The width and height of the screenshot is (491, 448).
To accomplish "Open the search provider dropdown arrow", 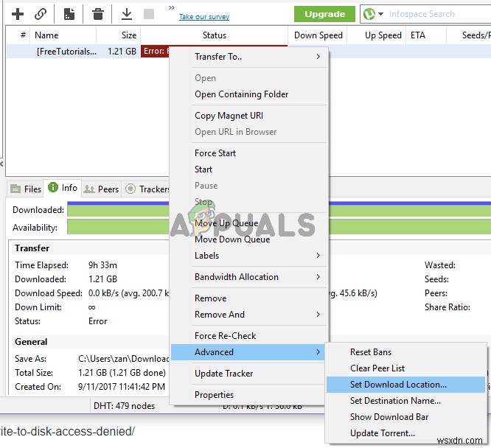I will [380, 14].
